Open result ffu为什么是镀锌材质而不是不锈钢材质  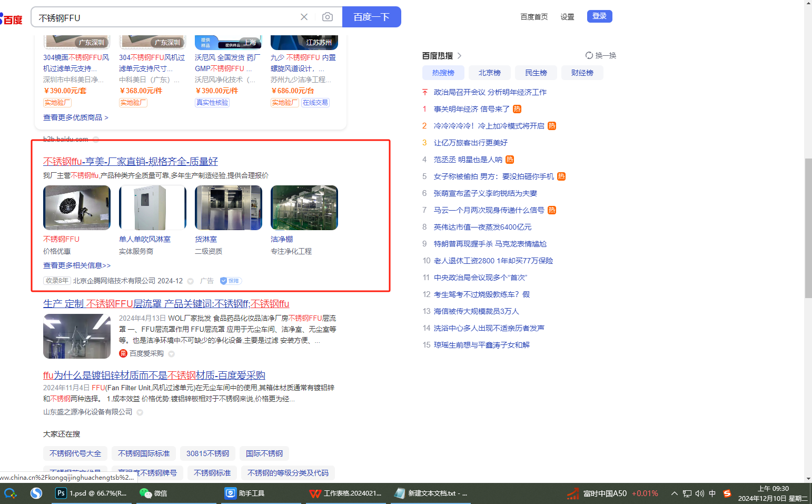click(x=154, y=375)
